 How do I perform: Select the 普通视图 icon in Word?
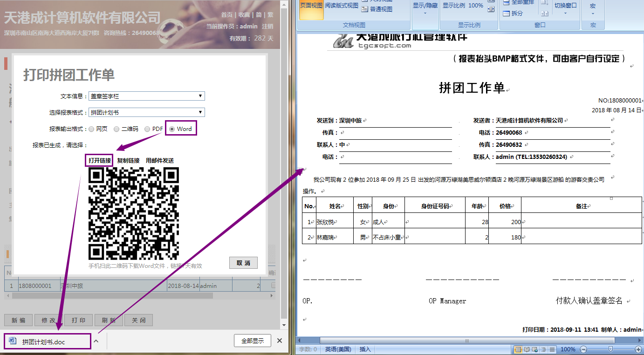point(366,9)
